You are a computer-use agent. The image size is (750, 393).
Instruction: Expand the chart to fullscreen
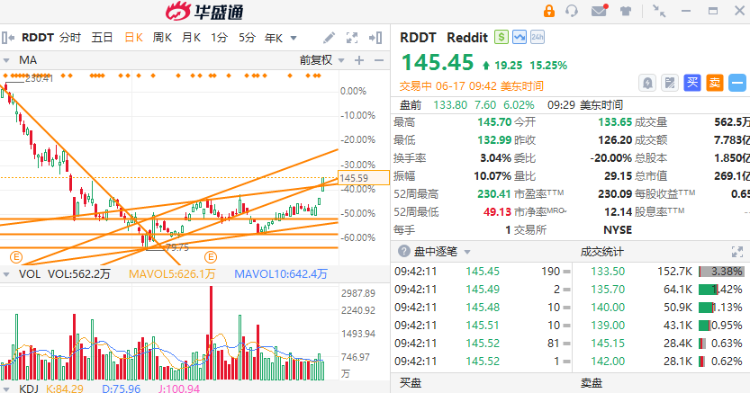click(x=352, y=38)
